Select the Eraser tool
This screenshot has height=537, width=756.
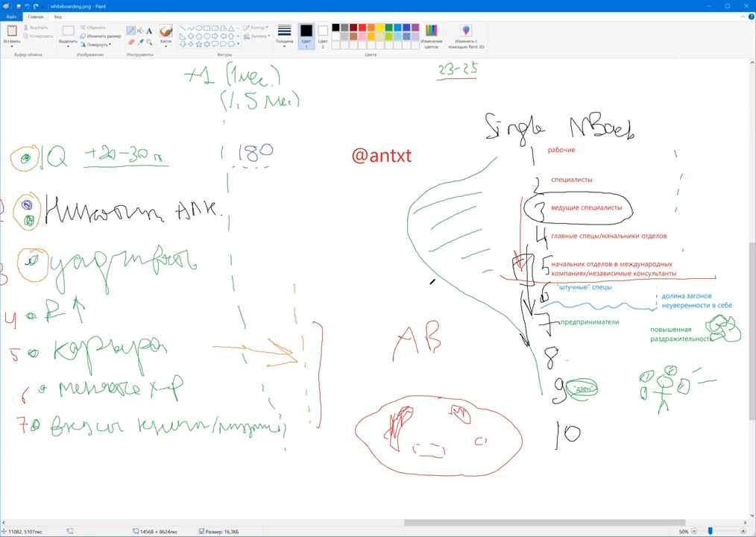[130, 42]
